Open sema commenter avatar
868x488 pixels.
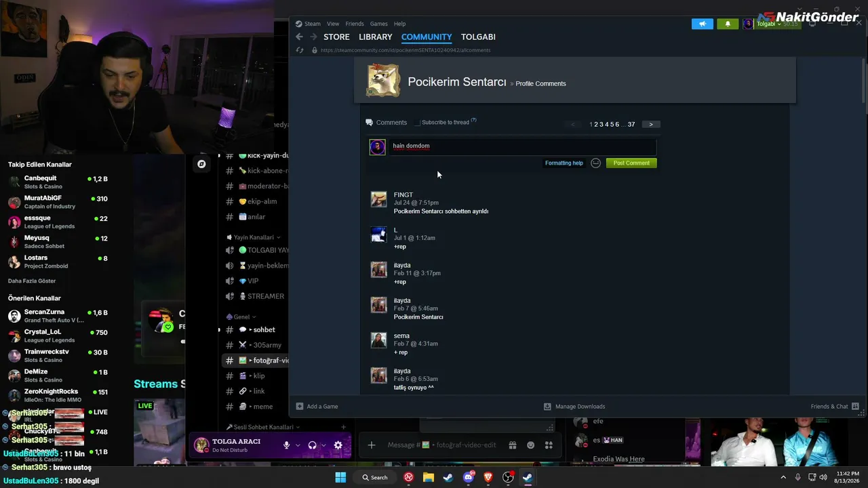pyautogui.click(x=378, y=340)
